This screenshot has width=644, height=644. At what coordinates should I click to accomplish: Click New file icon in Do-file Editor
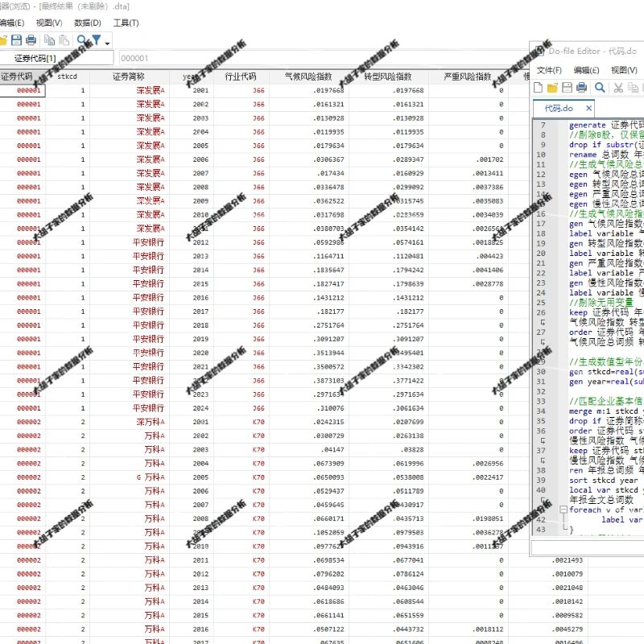(x=538, y=88)
